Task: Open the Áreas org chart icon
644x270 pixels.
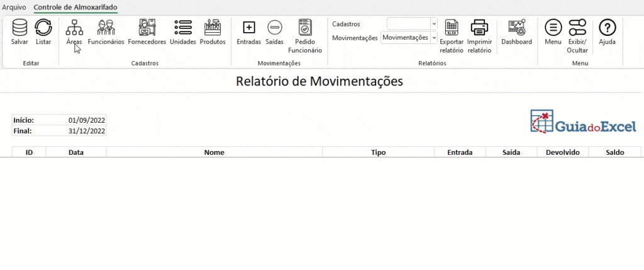Action: point(74,28)
